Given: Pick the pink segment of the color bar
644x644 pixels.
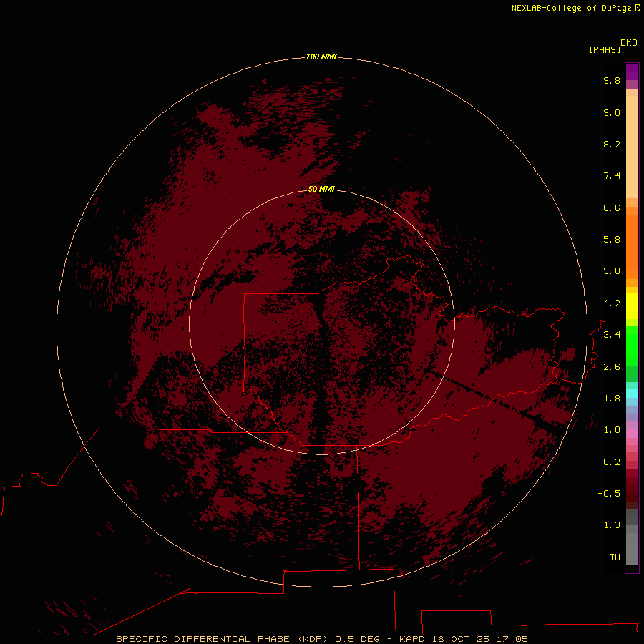Looking at the screenshot, I should [x=632, y=434].
